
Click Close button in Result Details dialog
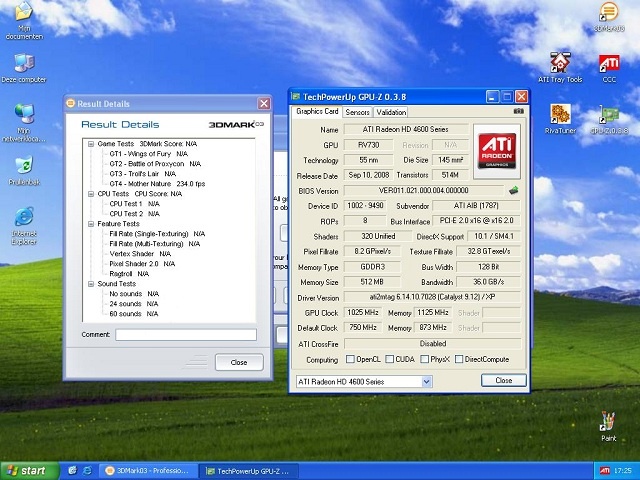[x=238, y=362]
